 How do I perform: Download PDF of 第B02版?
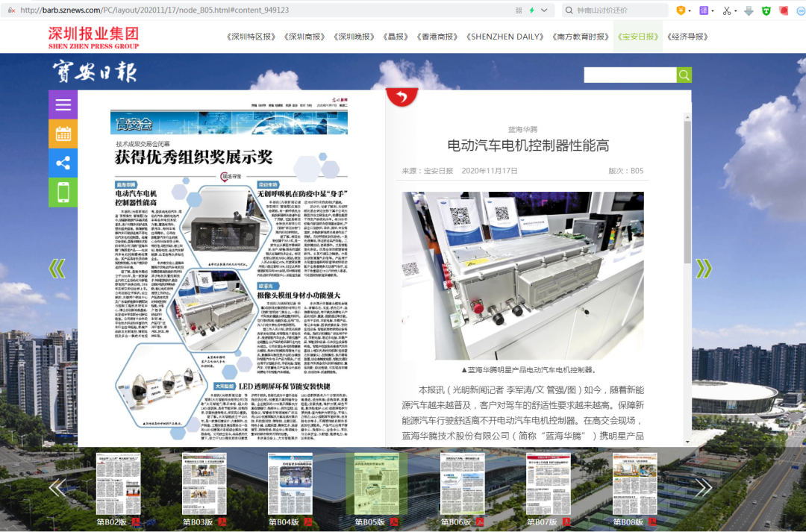[x=136, y=522]
